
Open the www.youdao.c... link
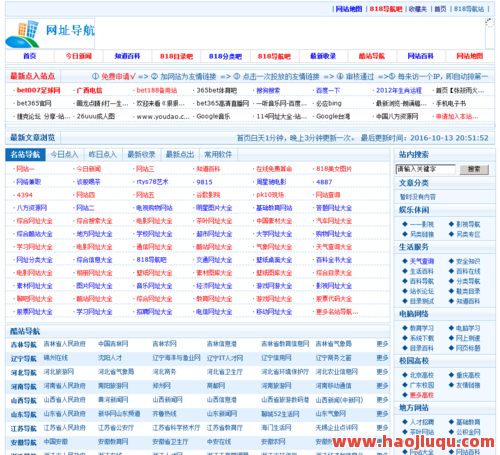tap(163, 117)
